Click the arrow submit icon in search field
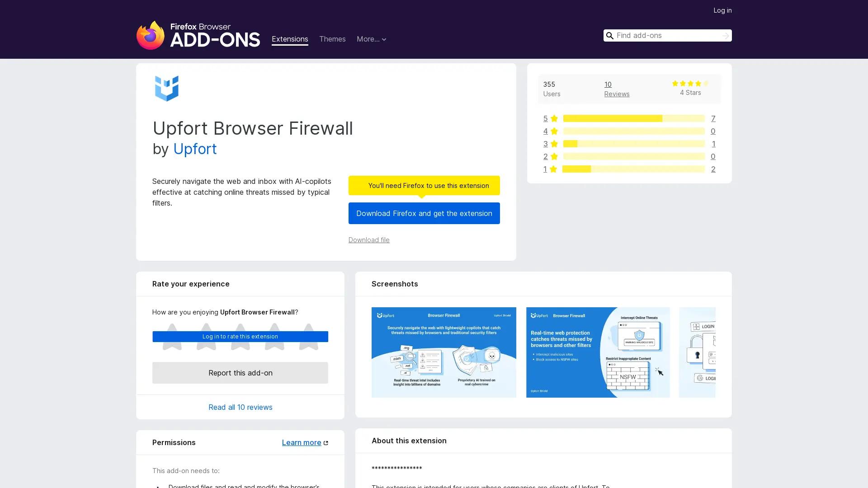The image size is (868, 488). (x=726, y=35)
